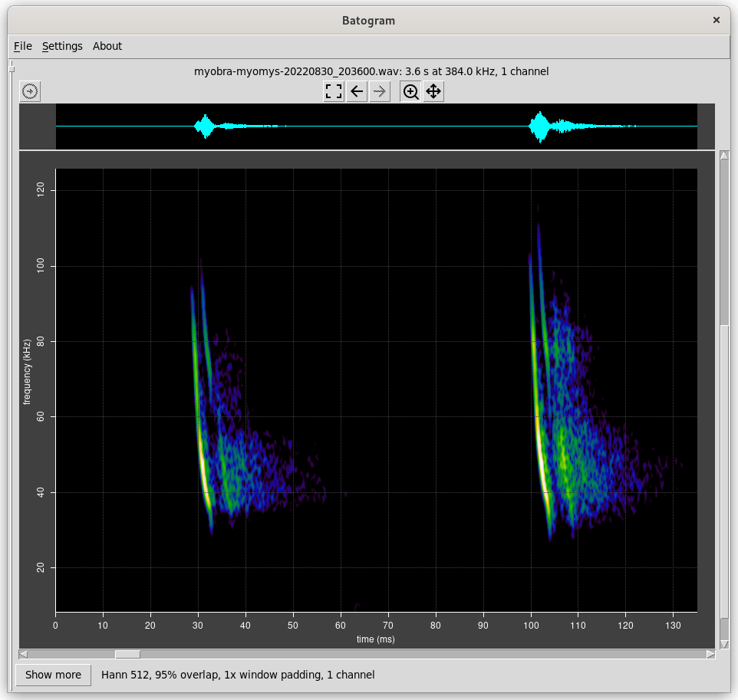Open the File menu
The height and width of the screenshot is (700, 738).
(x=23, y=46)
